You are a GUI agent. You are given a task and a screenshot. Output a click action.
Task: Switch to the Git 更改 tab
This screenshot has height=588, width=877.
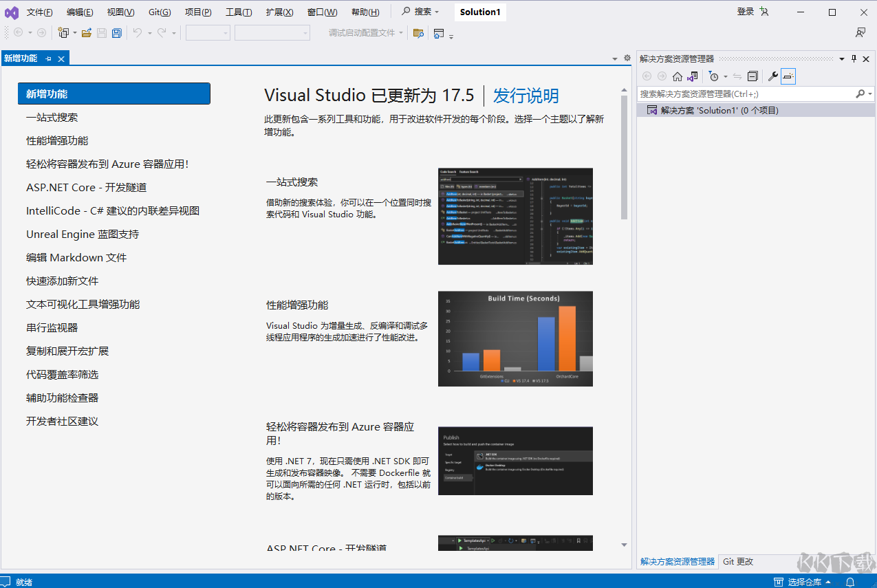[x=737, y=562]
